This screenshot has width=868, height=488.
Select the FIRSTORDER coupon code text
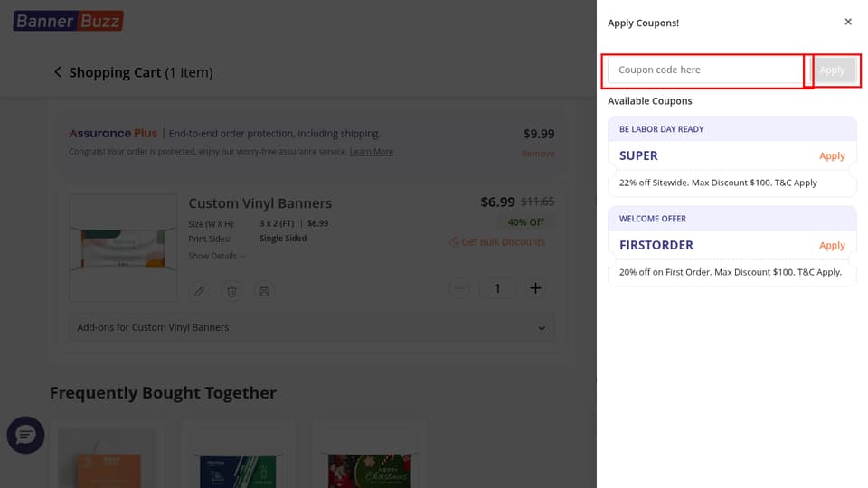point(656,245)
